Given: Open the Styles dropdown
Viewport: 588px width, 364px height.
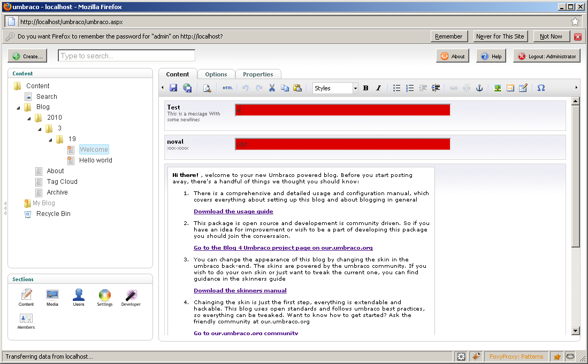Looking at the screenshot, I should (335, 88).
